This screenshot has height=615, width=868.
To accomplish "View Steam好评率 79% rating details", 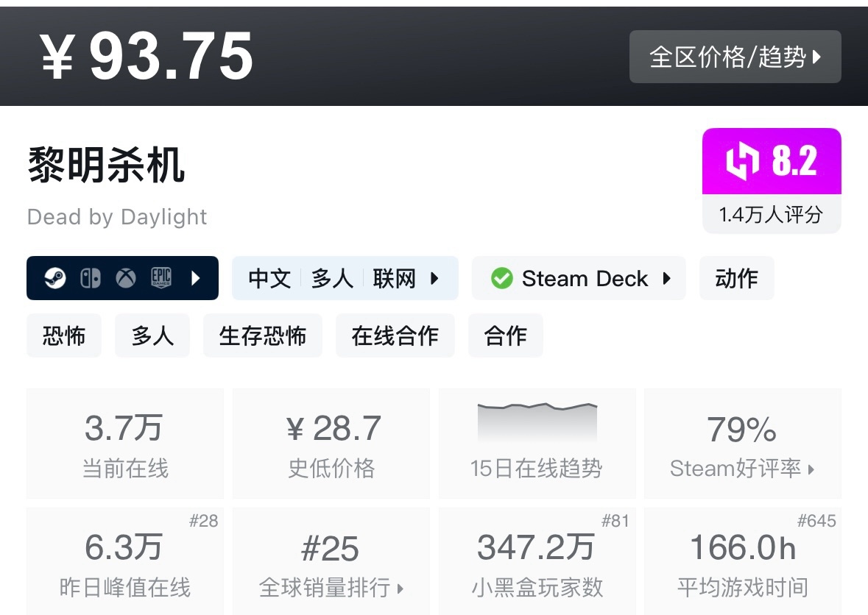I will coord(742,444).
